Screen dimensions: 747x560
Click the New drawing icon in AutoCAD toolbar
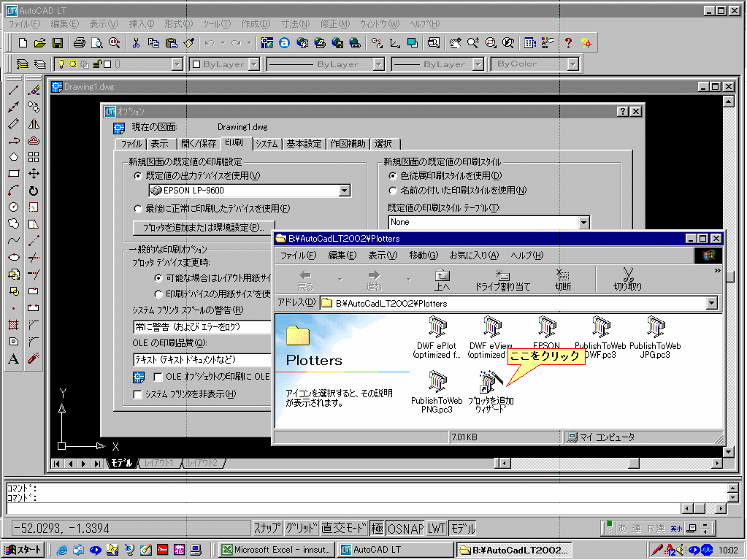coord(23,43)
